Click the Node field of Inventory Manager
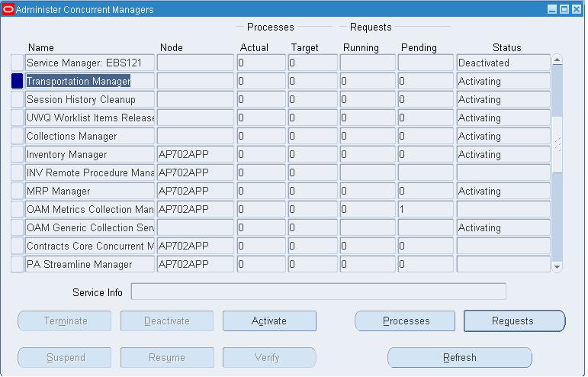The width and height of the screenshot is (588, 377). click(x=194, y=154)
